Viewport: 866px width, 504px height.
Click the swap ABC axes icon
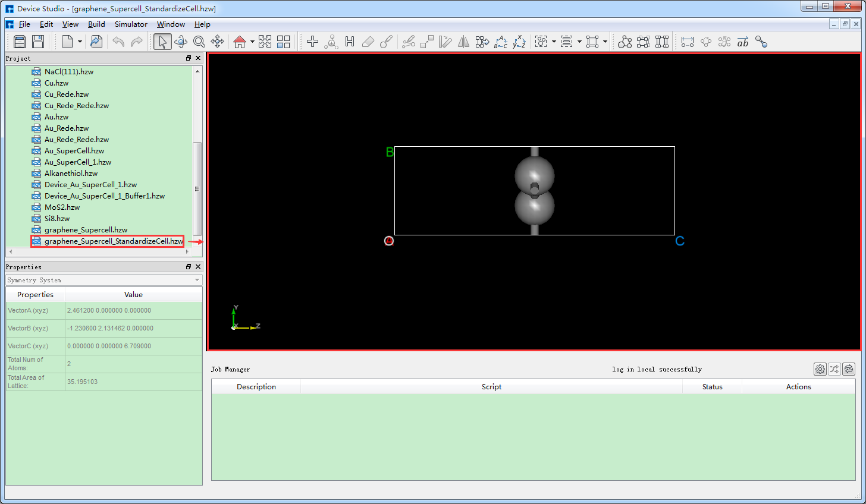click(501, 42)
